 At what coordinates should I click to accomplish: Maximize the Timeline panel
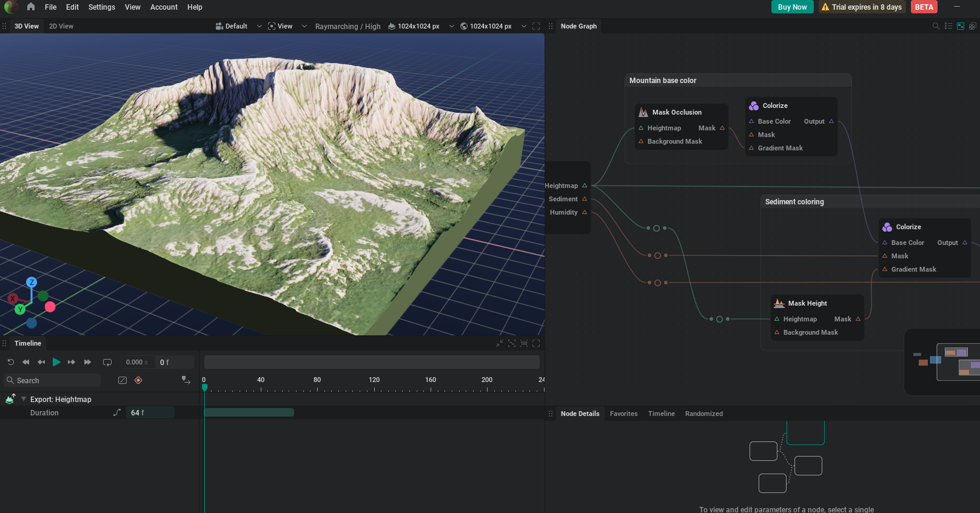click(x=536, y=343)
